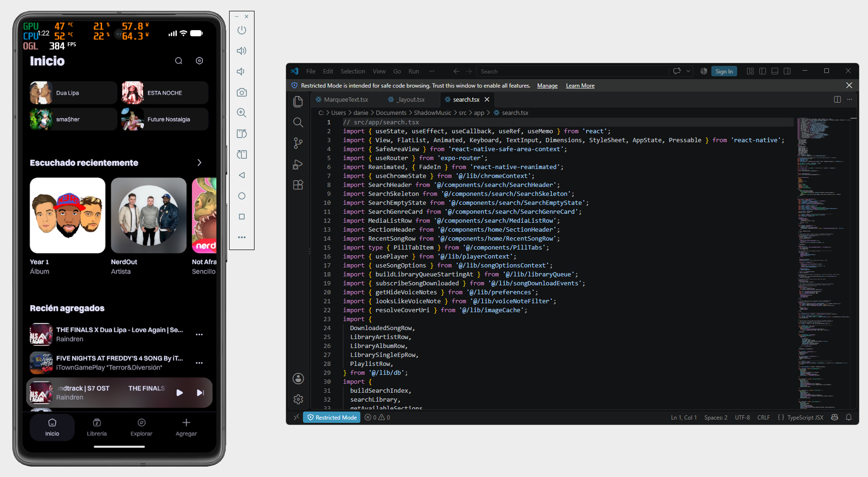The height and width of the screenshot is (477, 868).
Task: Tap the search icon in the music app header
Action: click(179, 61)
